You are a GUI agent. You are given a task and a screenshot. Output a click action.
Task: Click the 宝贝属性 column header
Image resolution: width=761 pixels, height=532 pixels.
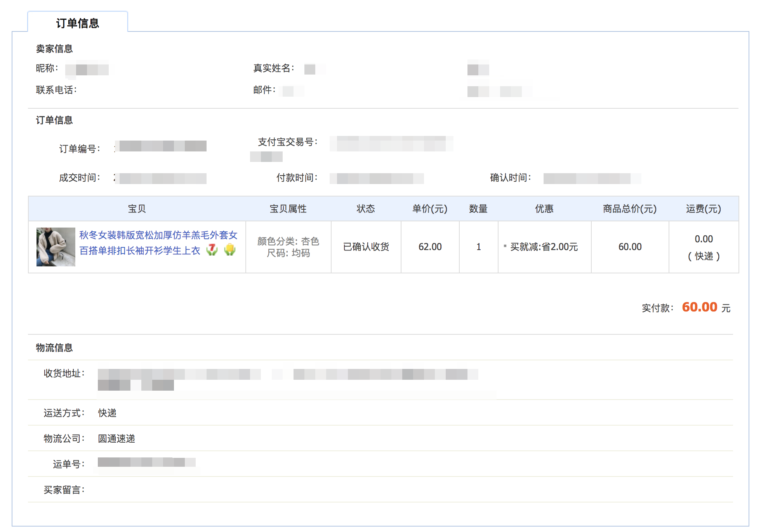(x=288, y=209)
